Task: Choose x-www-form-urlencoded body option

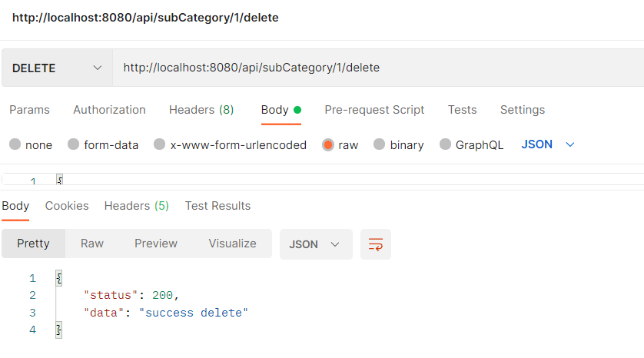Action: 230,145
